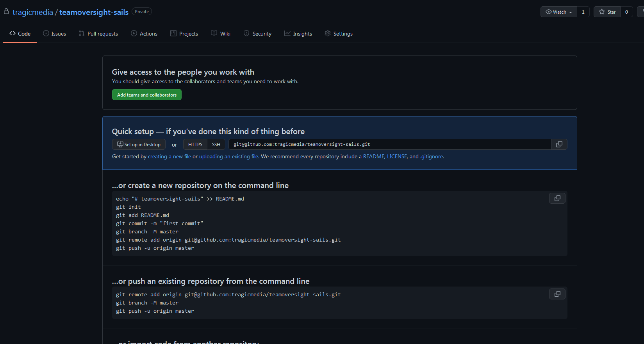Click the Pull requests branch icon
644x344 pixels.
click(82, 34)
